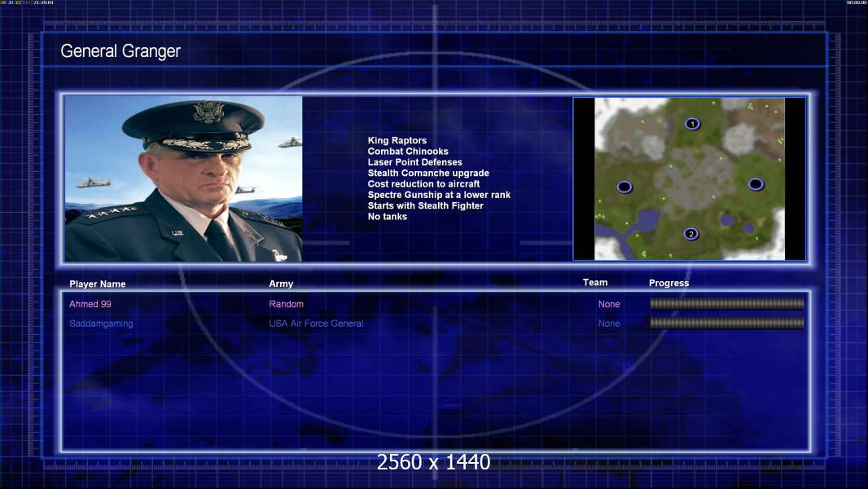868x489 pixels.
Task: Click 'Spectre Gunship at a lower rank'
Action: [x=439, y=195]
